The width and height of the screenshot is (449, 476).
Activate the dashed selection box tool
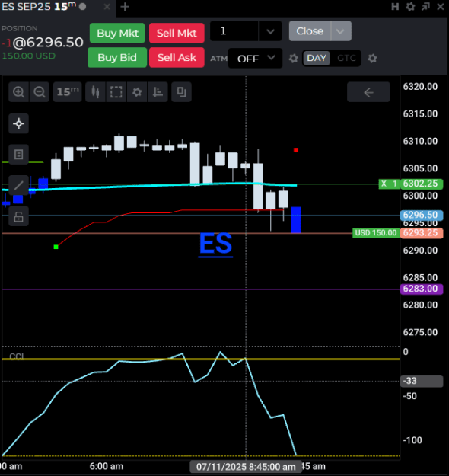pyautogui.click(x=116, y=91)
